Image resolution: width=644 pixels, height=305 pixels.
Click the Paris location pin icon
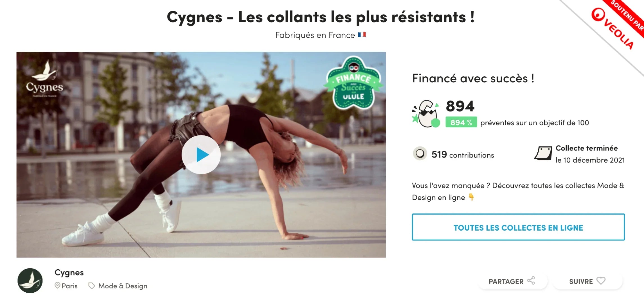click(57, 286)
